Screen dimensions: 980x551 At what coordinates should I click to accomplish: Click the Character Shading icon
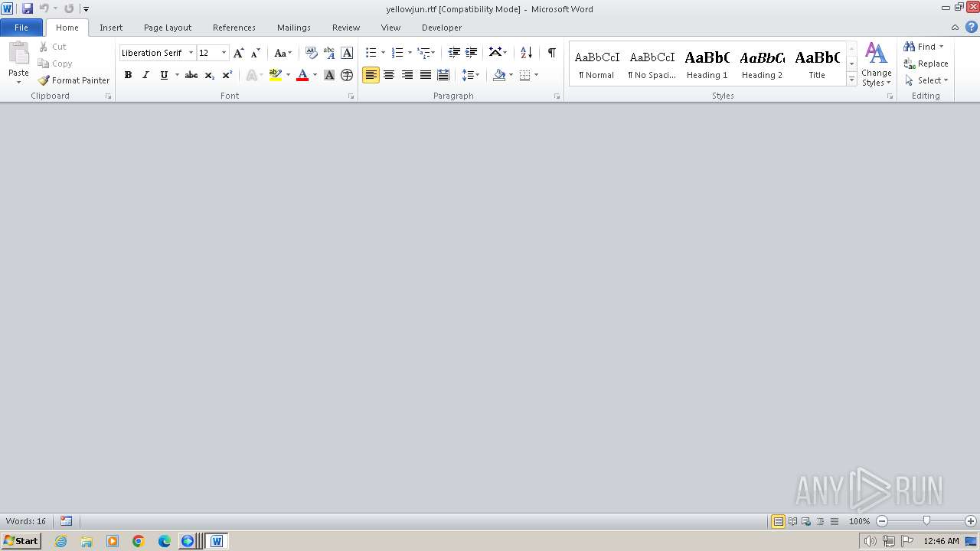(329, 75)
